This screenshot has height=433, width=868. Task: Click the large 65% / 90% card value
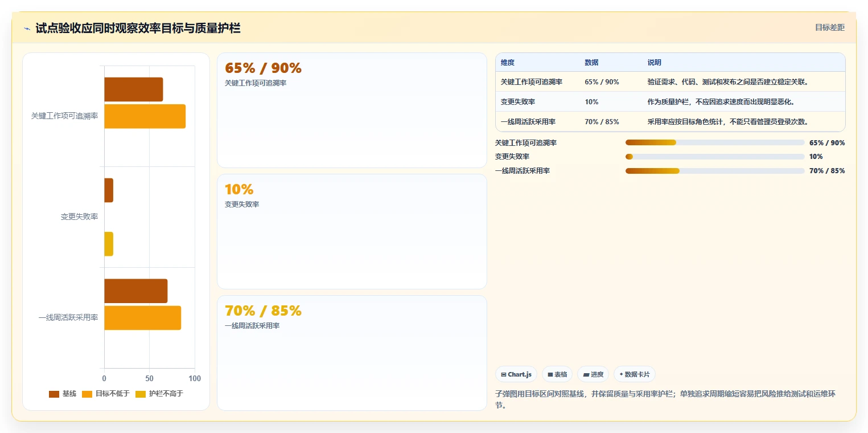[263, 68]
